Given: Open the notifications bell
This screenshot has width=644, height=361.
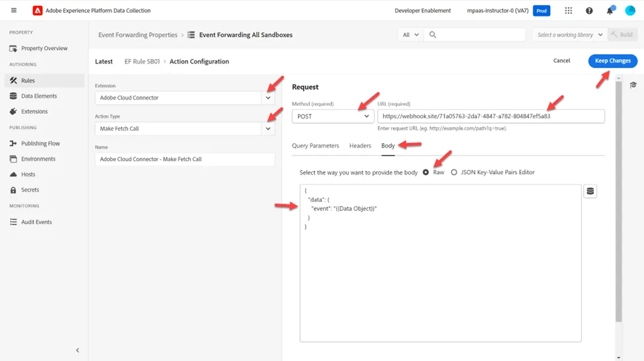Looking at the screenshot, I should [x=610, y=11].
